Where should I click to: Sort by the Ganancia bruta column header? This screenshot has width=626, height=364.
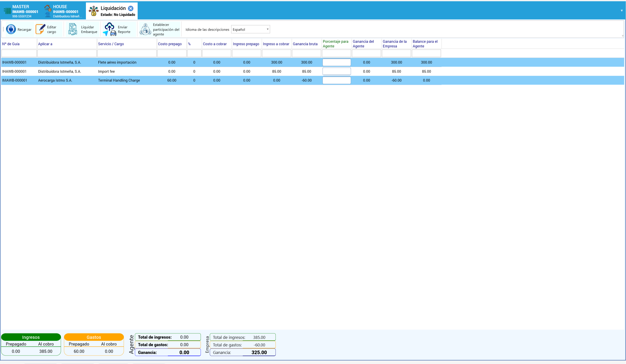coord(305,44)
